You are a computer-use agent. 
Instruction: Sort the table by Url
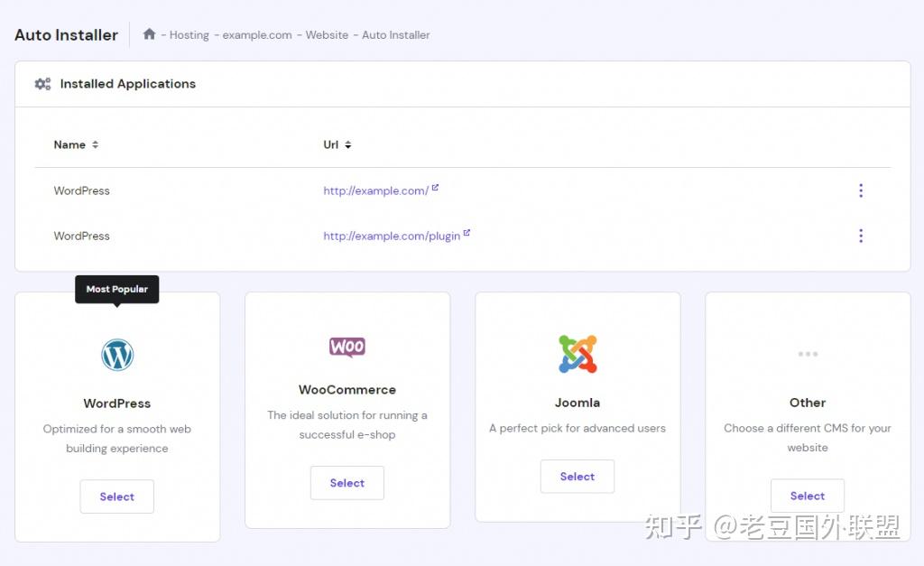tap(337, 144)
